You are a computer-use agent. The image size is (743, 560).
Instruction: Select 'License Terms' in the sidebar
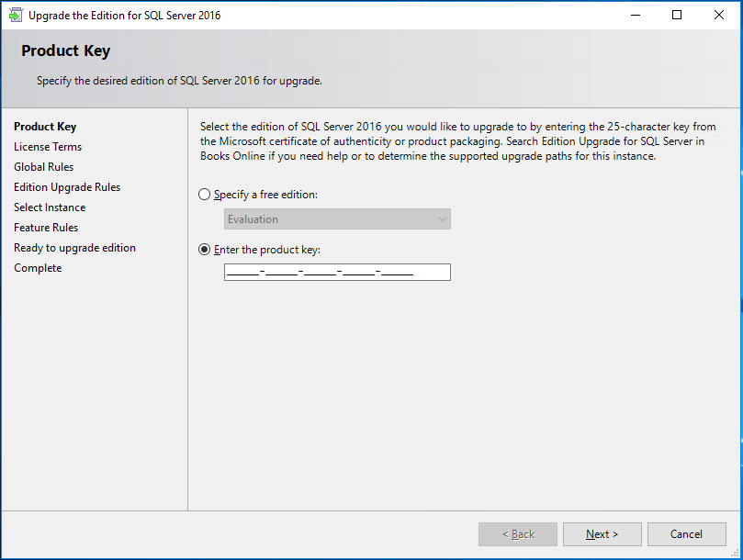tap(48, 146)
